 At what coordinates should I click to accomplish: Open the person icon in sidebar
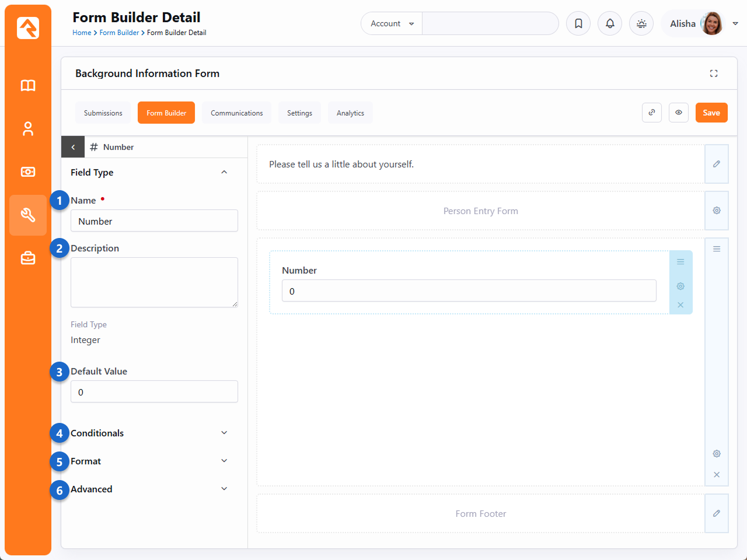pyautogui.click(x=28, y=129)
